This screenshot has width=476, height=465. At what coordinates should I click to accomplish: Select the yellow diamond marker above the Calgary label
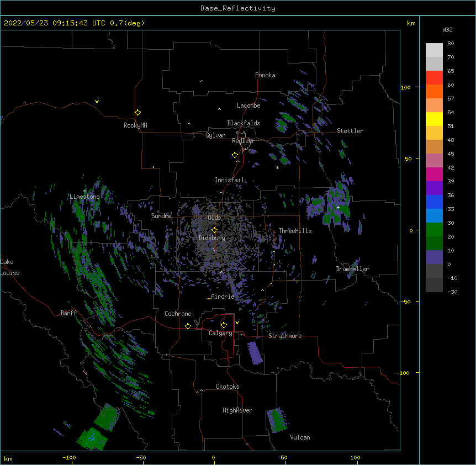click(x=224, y=325)
